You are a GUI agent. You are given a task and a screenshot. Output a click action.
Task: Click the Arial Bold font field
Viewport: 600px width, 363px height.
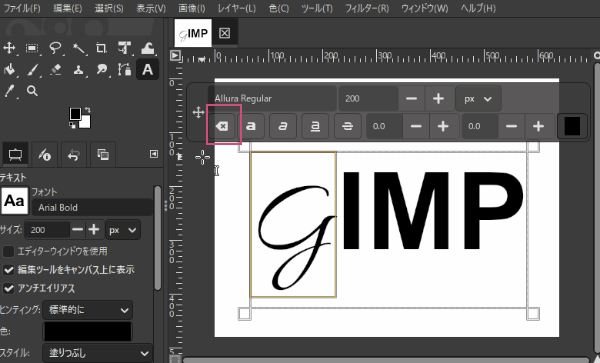(92, 207)
